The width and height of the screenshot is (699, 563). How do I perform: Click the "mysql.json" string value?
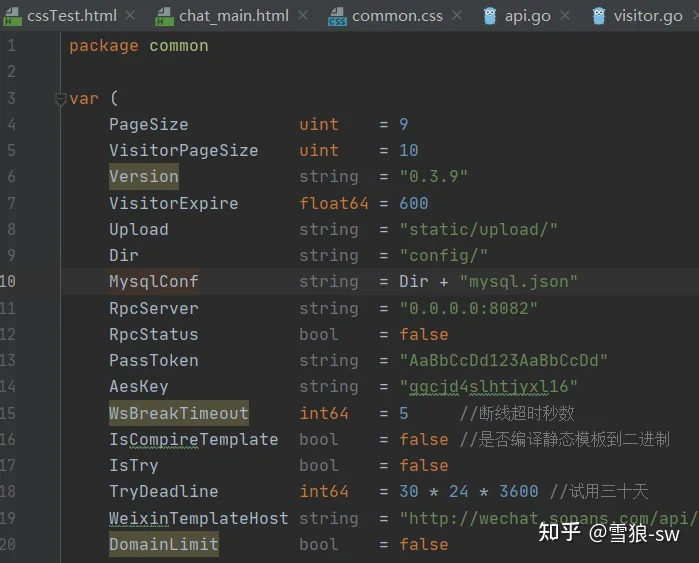[x=518, y=281]
